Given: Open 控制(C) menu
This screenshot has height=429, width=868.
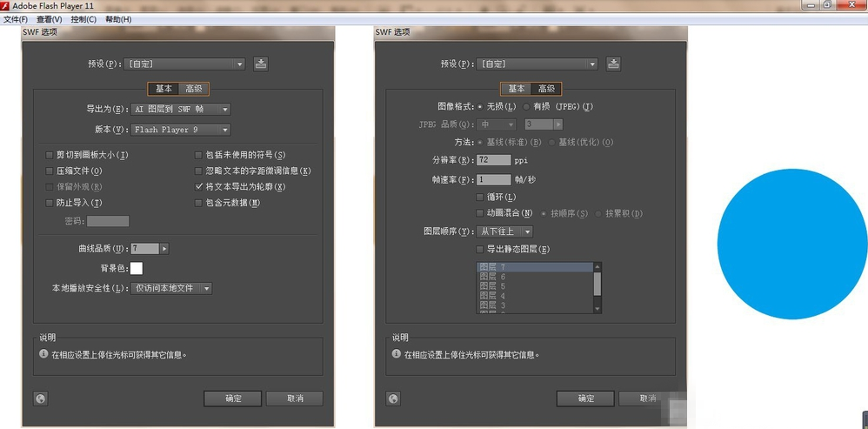Looking at the screenshot, I should pyautogui.click(x=83, y=19).
